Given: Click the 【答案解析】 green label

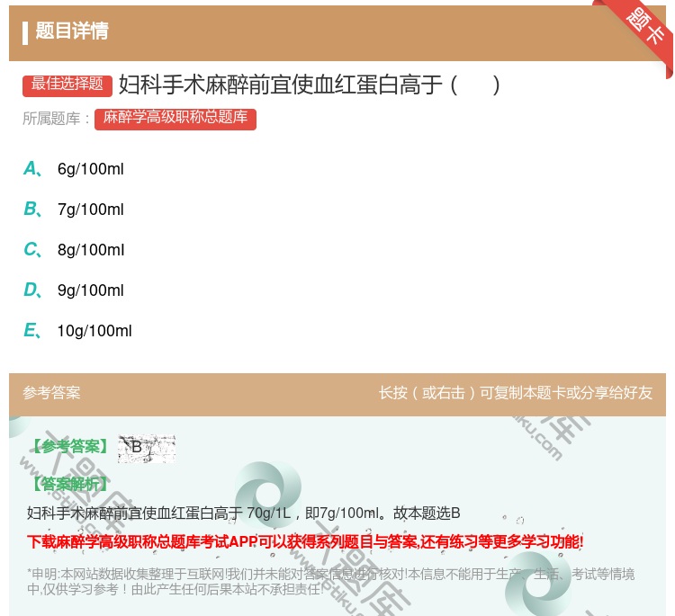Looking at the screenshot, I should tap(70, 484).
